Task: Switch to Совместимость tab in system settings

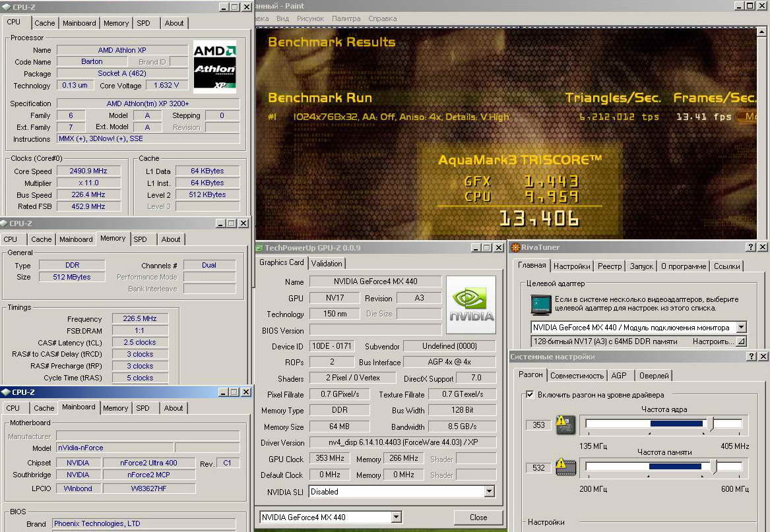Action: (577, 376)
